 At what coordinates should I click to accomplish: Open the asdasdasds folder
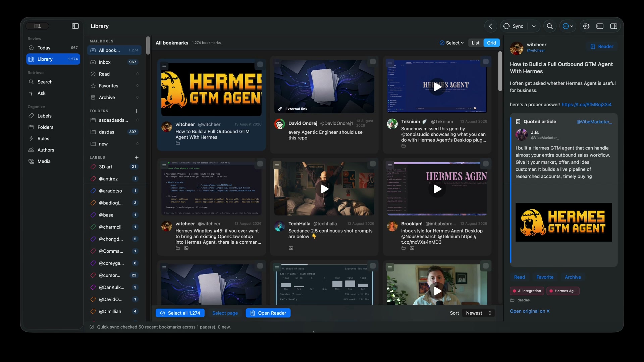114,120
